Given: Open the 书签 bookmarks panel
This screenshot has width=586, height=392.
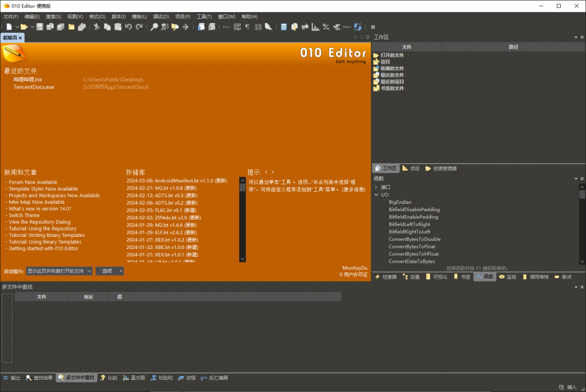Looking at the screenshot, I should tap(461, 277).
